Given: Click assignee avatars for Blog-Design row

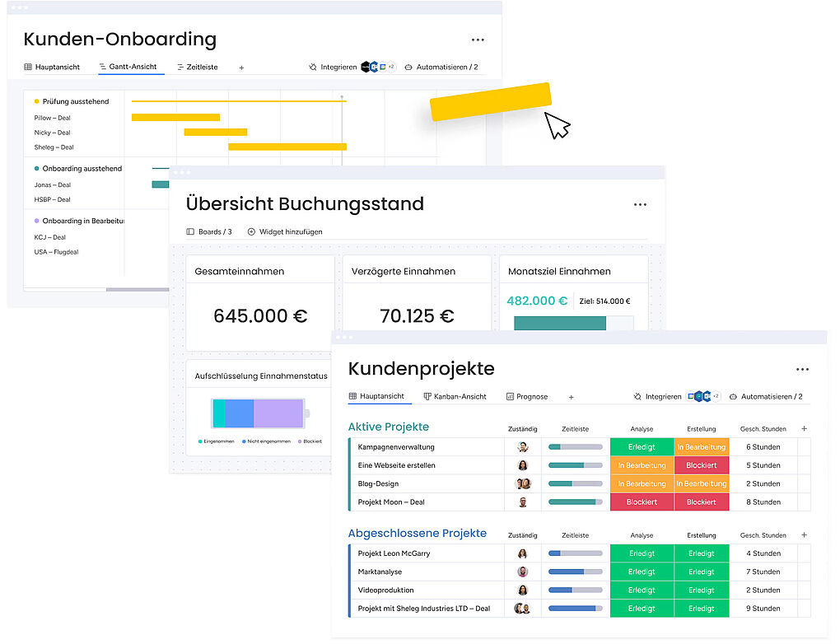Looking at the screenshot, I should (x=522, y=484).
